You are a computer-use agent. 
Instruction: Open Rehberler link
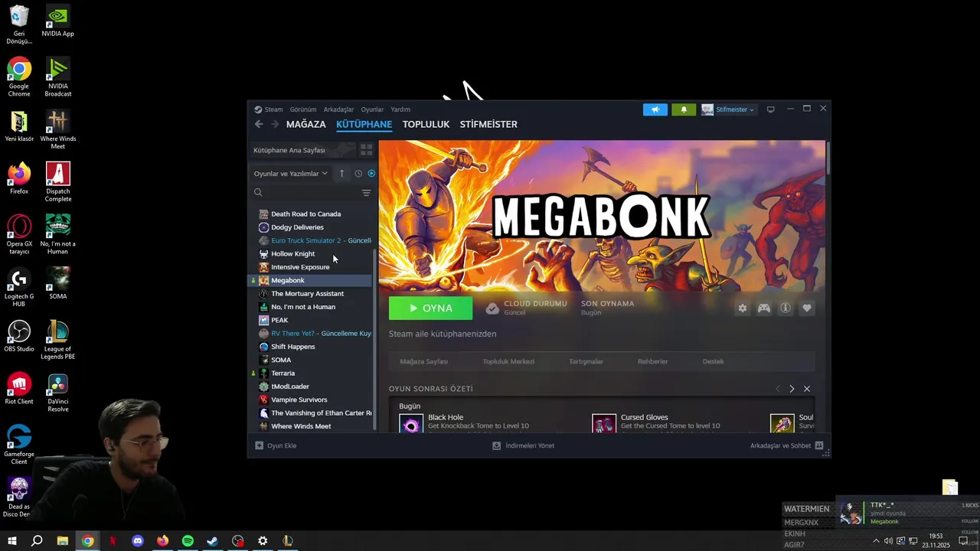click(653, 361)
